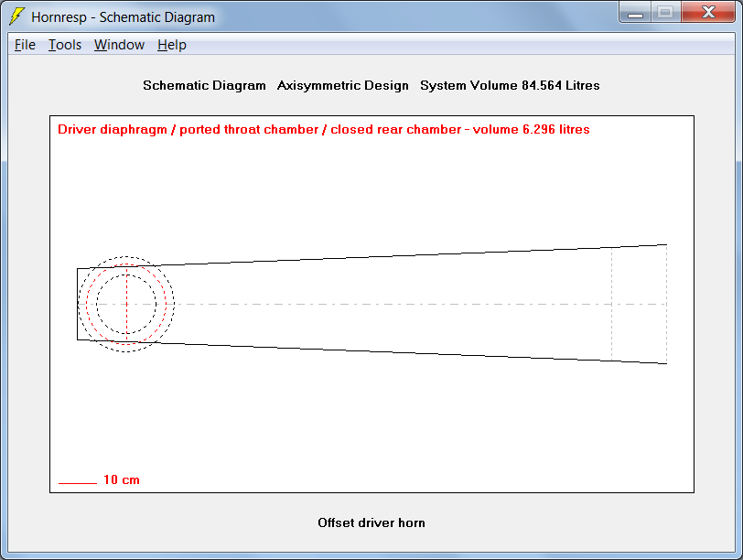
Task: Click the "Schematic Diagram" heading text
Action: [204, 85]
